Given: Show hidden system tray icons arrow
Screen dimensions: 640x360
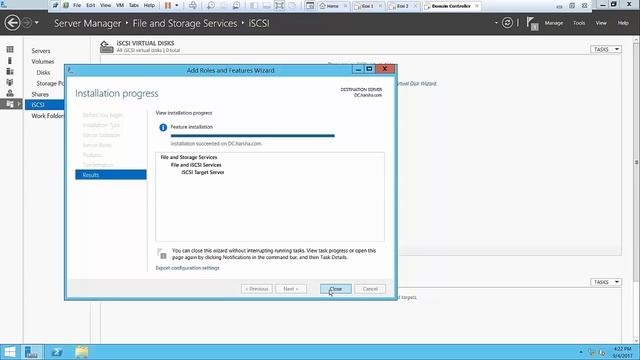Looking at the screenshot, I should (x=581, y=352).
